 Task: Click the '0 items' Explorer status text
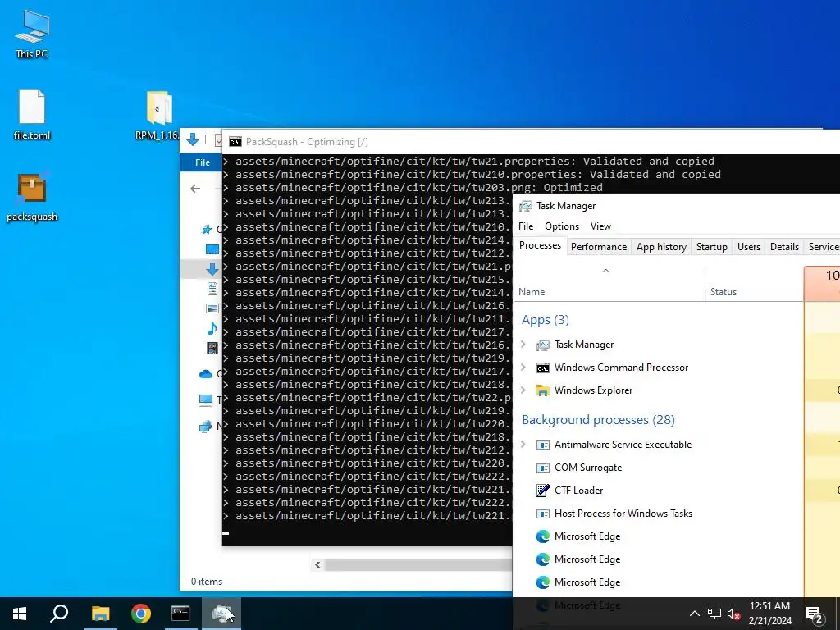click(207, 582)
